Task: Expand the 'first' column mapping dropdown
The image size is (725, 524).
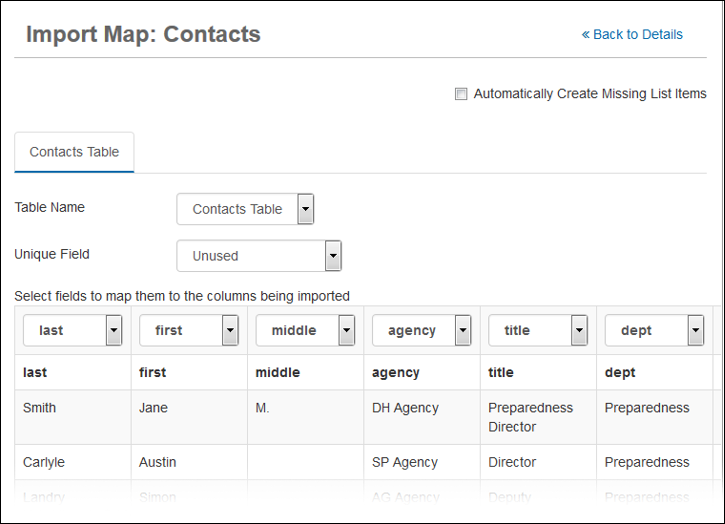Action: tap(189, 330)
